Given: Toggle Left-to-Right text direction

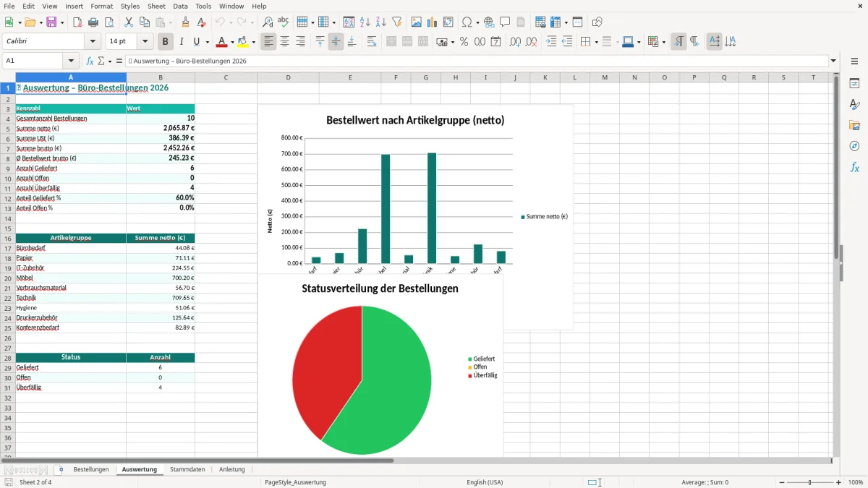Looking at the screenshot, I should click(x=678, y=42).
